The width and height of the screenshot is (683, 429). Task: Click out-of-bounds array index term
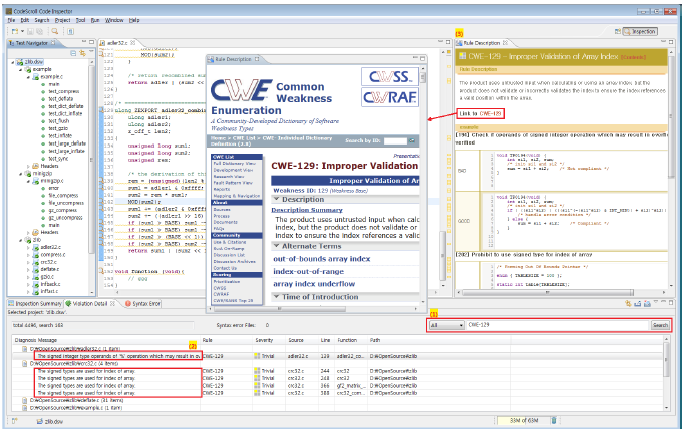point(321,259)
